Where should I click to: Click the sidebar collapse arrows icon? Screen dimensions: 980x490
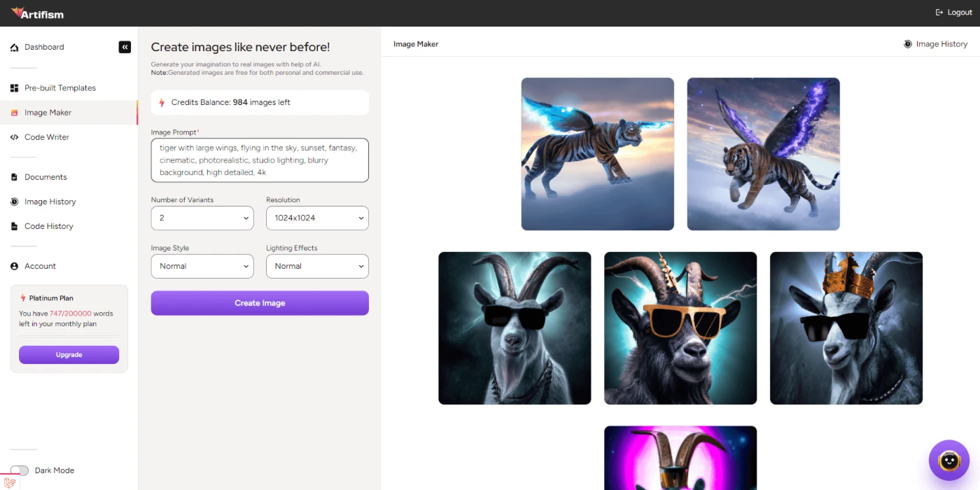point(125,47)
